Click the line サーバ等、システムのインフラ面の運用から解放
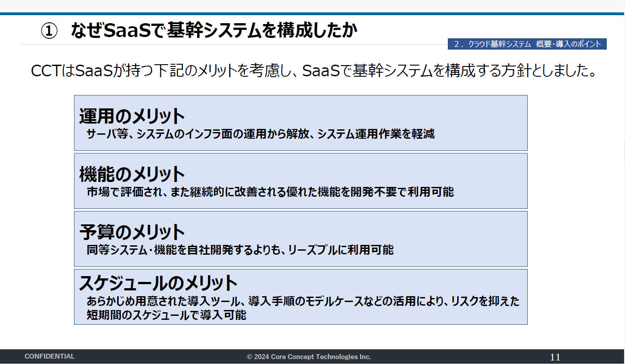Screen dimensions: 625x364 (x=261, y=134)
